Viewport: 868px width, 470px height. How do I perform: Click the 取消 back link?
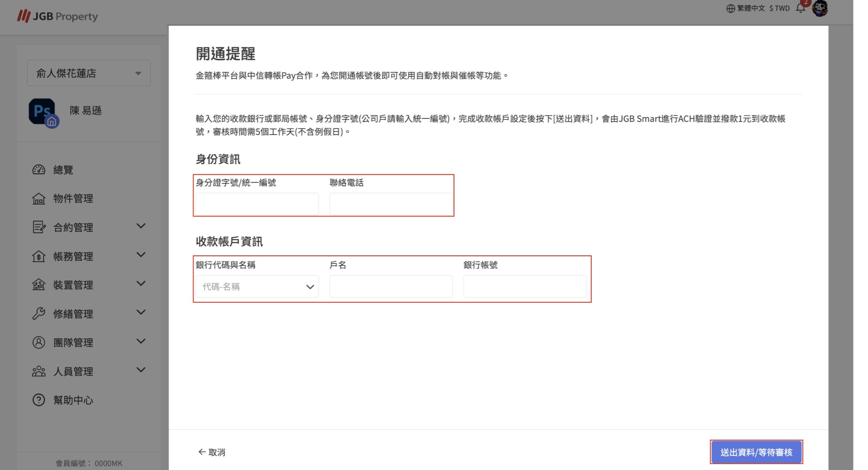(212, 452)
